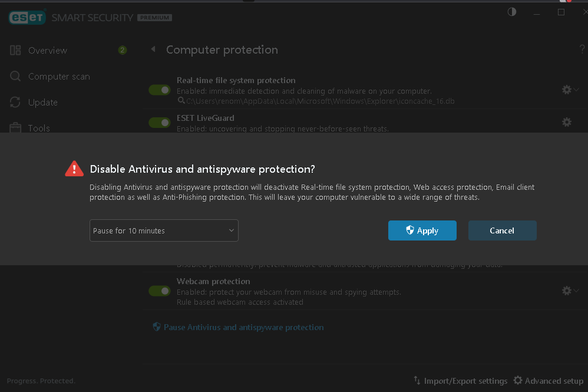588x392 pixels.
Task: Open ESET LiveGuard gear settings
Action: [x=567, y=122]
